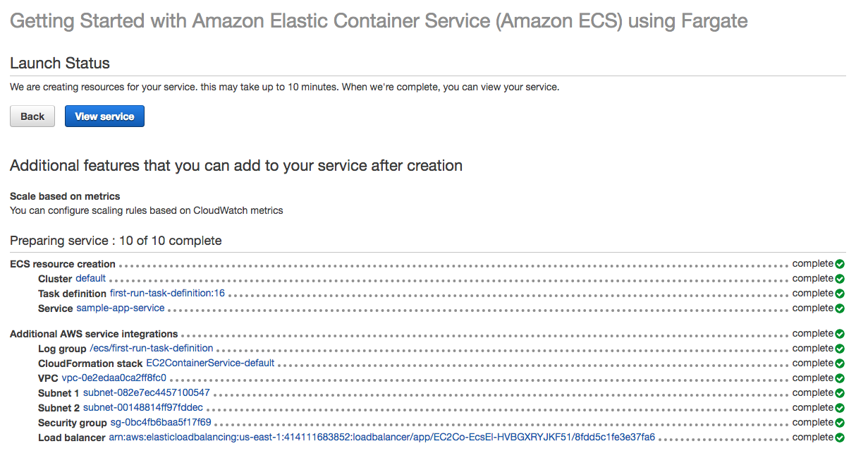The image size is (868, 463).
Task: Open the Security group ID link
Action: tap(161, 423)
